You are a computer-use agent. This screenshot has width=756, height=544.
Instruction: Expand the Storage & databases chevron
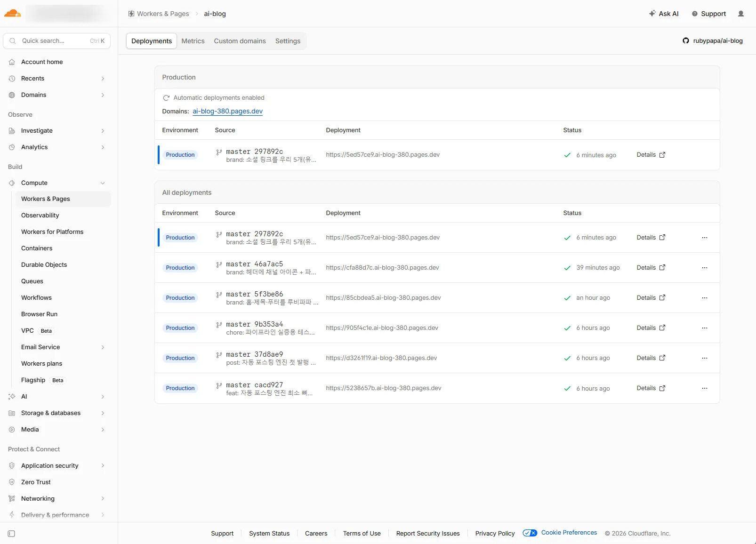click(103, 413)
